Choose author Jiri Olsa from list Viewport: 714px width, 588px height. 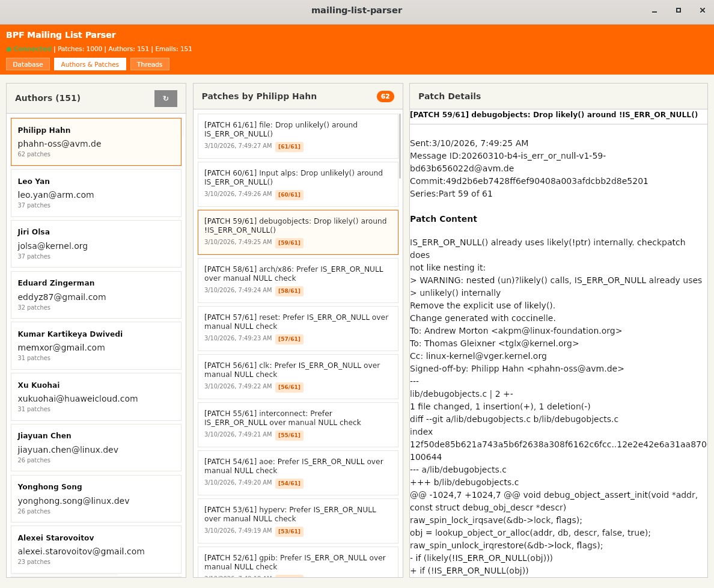(96, 243)
